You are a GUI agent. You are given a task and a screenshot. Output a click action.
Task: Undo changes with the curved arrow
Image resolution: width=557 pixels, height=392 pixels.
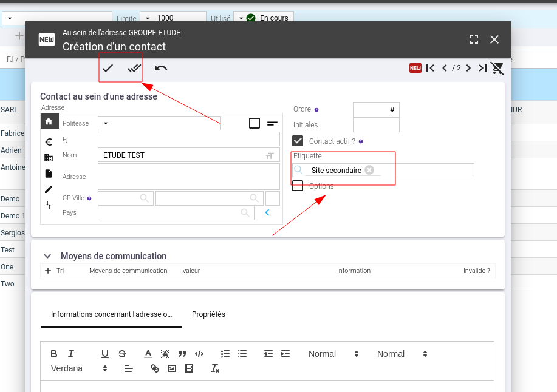[x=160, y=68]
